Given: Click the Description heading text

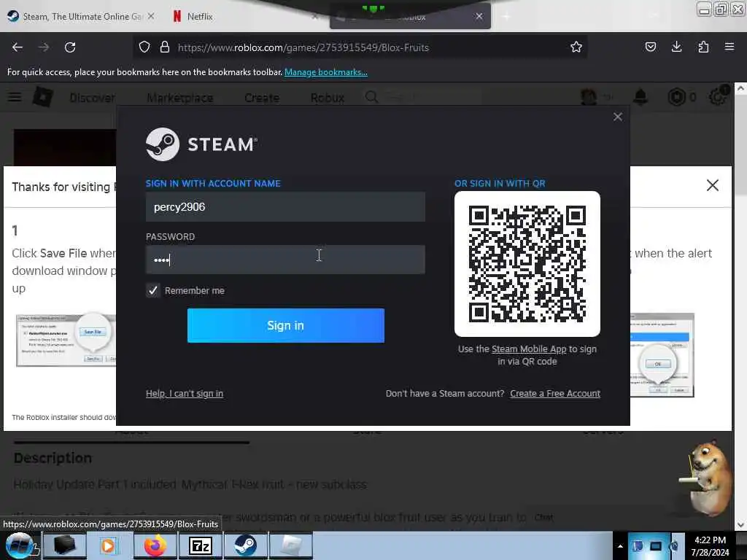Looking at the screenshot, I should (53, 458).
